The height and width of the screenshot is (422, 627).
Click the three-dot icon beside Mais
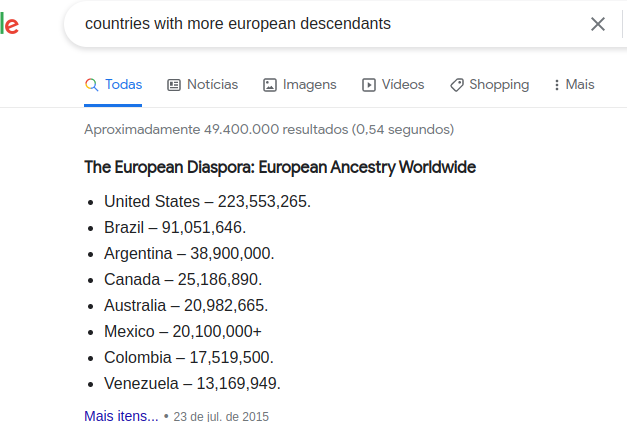[x=557, y=85]
